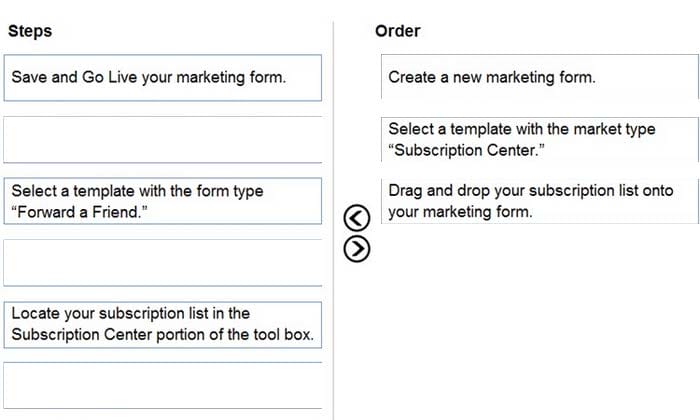The height and width of the screenshot is (420, 700).
Task: Click the quoted "Forward a Friend." text
Action: (x=79, y=212)
